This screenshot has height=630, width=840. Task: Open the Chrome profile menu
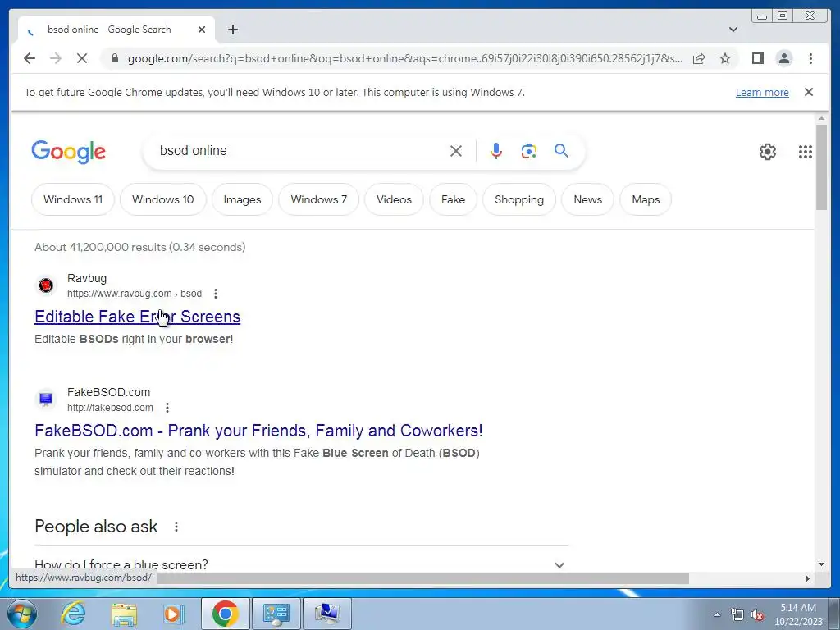(783, 58)
